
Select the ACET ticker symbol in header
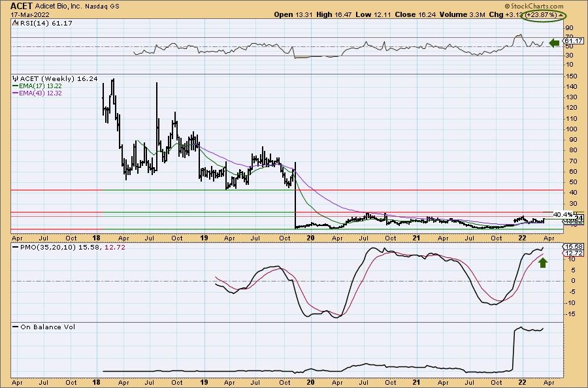click(21, 6)
